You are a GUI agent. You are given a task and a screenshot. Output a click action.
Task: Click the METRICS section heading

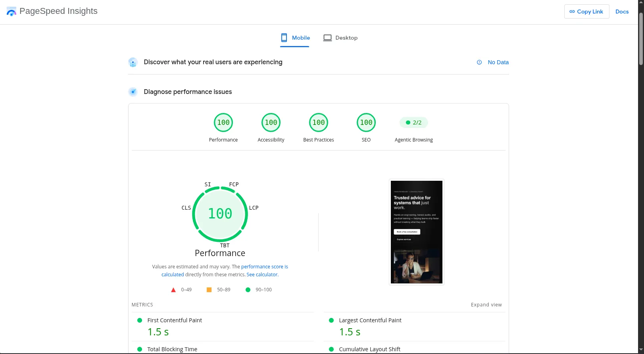pos(142,305)
